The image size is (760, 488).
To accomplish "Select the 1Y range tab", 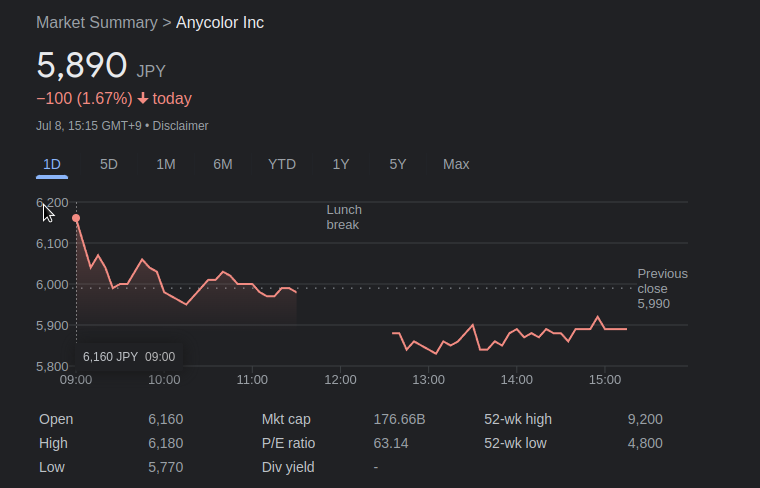I will tap(341, 164).
